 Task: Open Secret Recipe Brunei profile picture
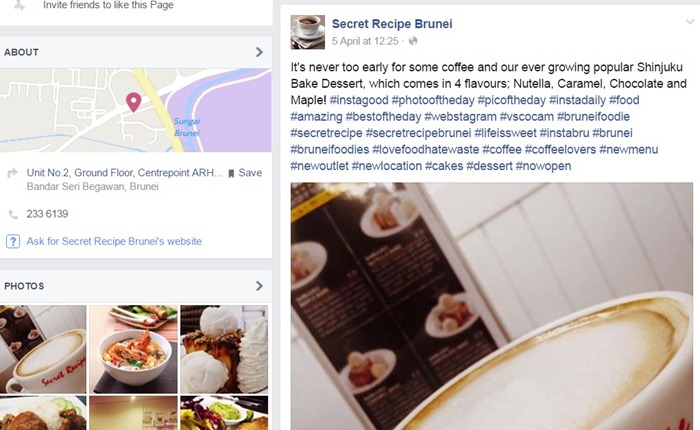308,32
